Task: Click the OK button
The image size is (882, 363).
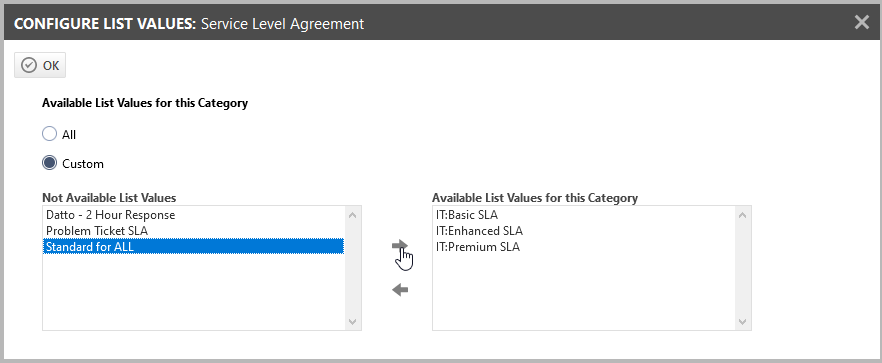Action: pos(40,65)
